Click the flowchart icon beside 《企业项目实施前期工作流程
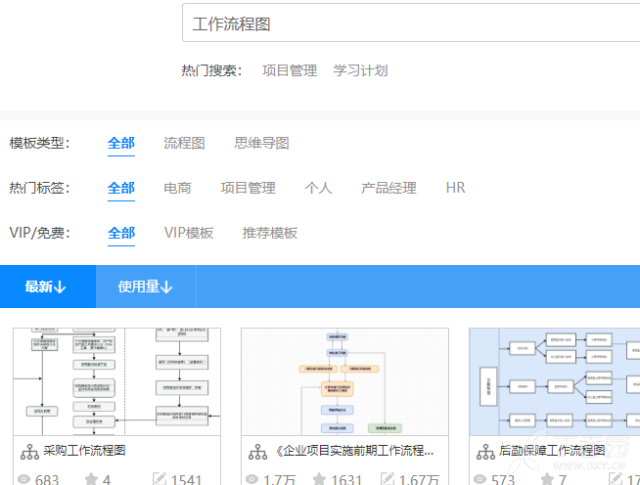 [258, 452]
